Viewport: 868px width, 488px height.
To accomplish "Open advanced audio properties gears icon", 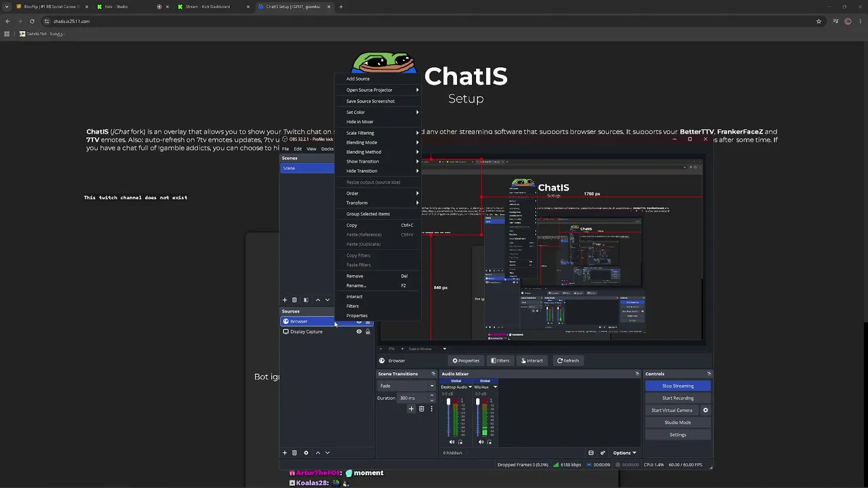I will [602, 453].
